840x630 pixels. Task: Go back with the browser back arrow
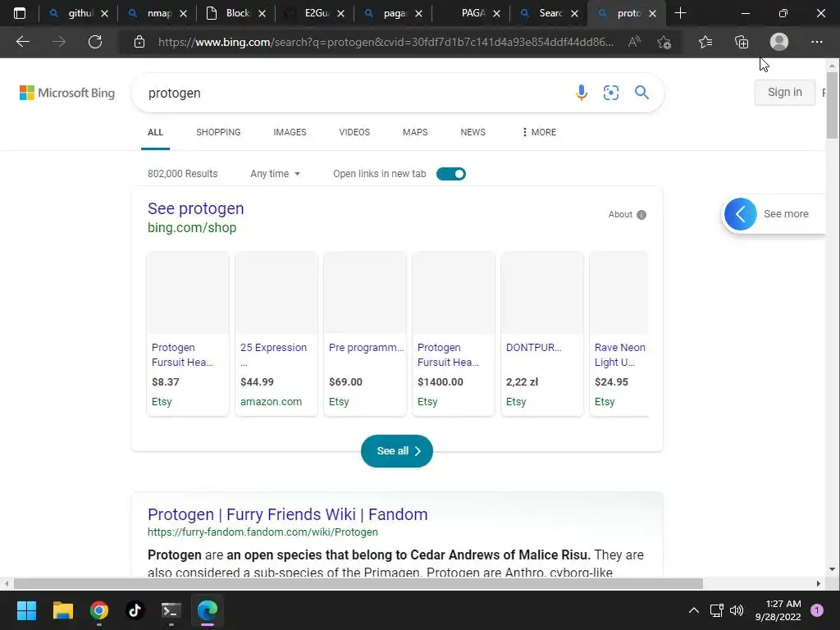(22, 42)
